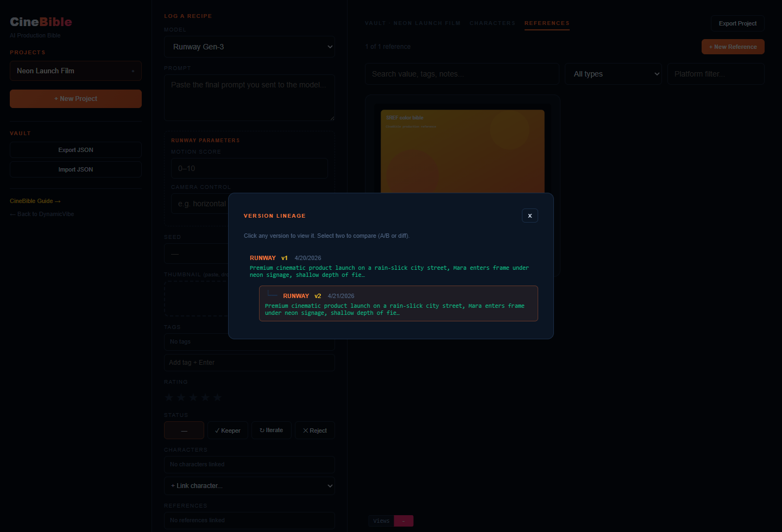Open the CineBible Guide link
Image resolution: width=782 pixels, height=532 pixels.
(35, 201)
